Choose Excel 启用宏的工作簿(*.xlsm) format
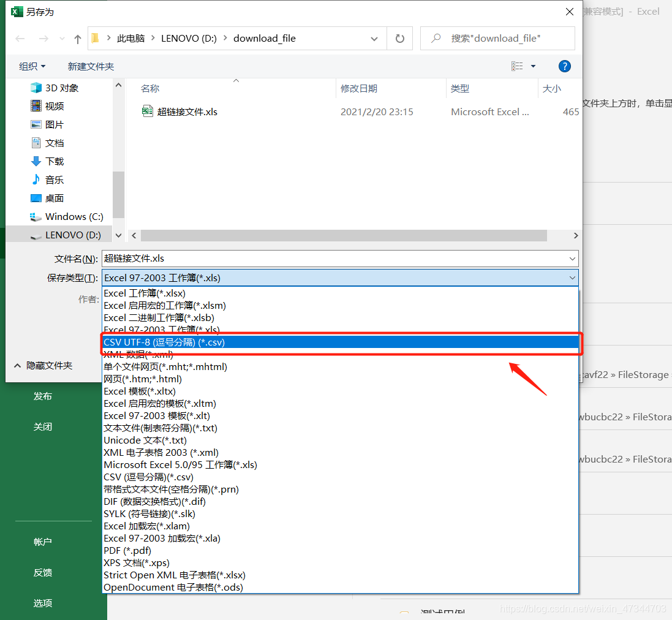The image size is (672, 620). click(340, 306)
